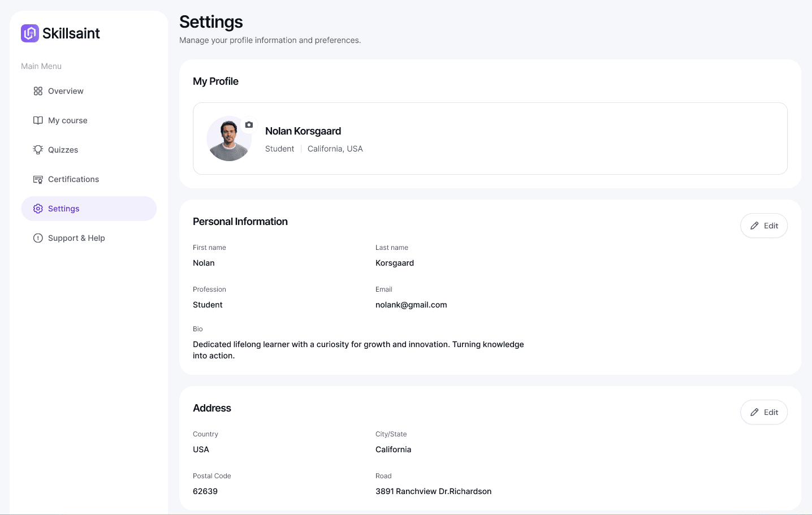The width and height of the screenshot is (812, 515).
Task: Click the Skillsaint logo icon
Action: tap(30, 33)
